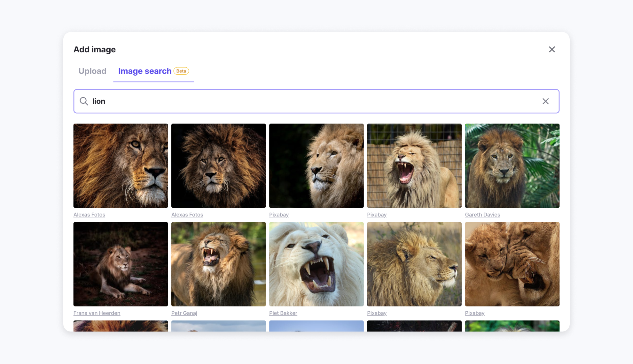
Task: Choose the roaring lion by the fence
Action: (x=414, y=166)
